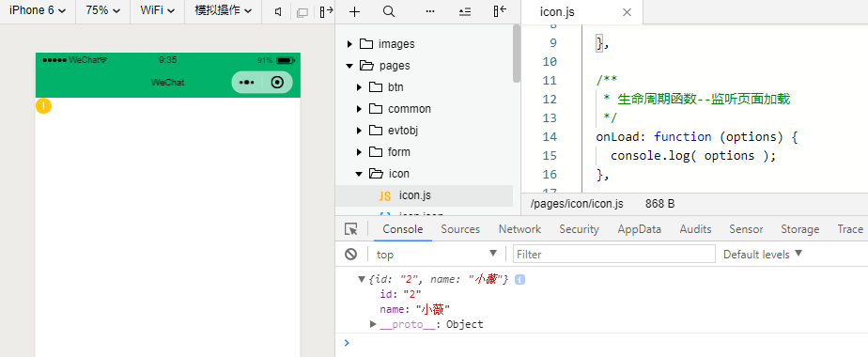Switch to the Network tab
Screen dimensions: 868x357
pos(519,229)
